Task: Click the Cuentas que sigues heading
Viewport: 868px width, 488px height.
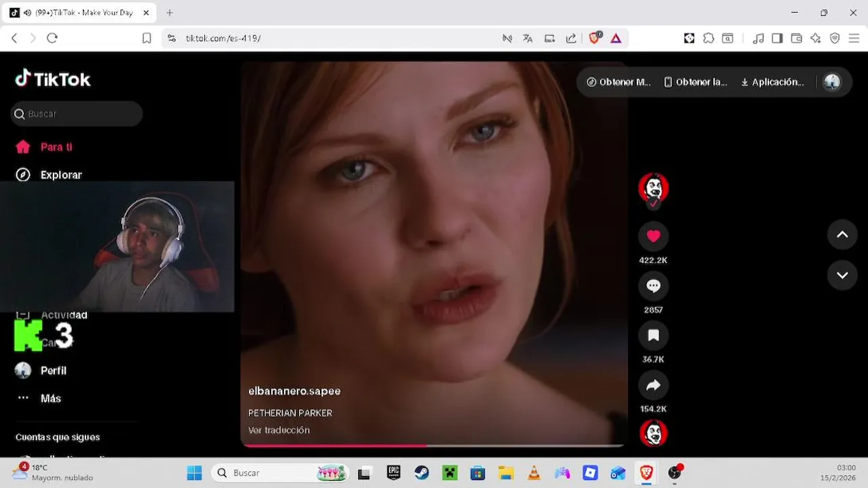Action: pyautogui.click(x=58, y=437)
